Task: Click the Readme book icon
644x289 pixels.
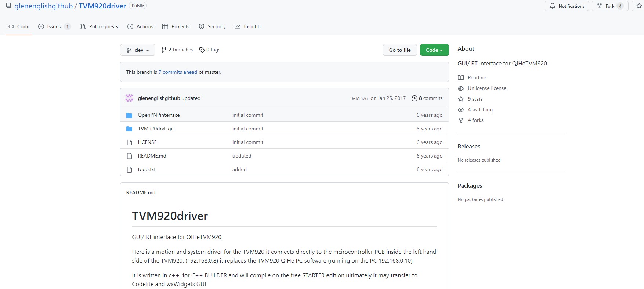Action: (x=461, y=78)
